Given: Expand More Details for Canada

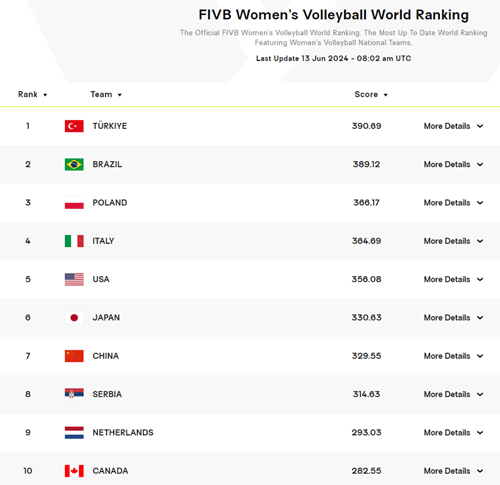Looking at the screenshot, I should (453, 471).
